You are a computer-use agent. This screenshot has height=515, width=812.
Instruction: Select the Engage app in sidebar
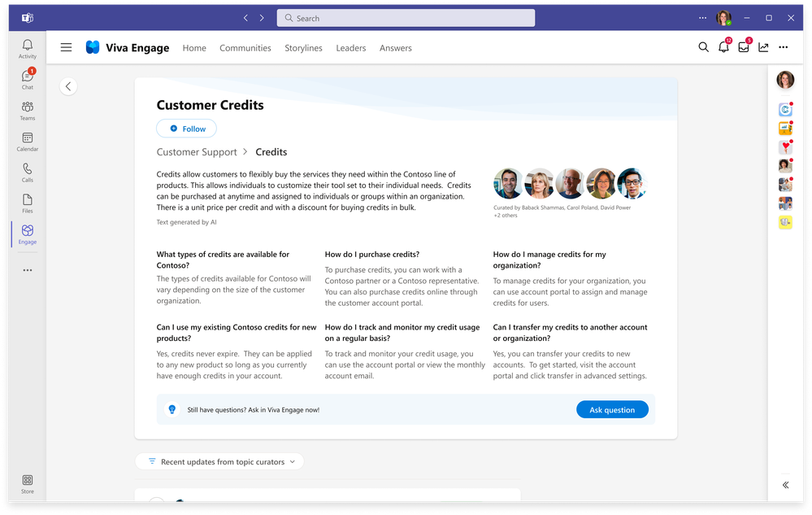coord(28,234)
